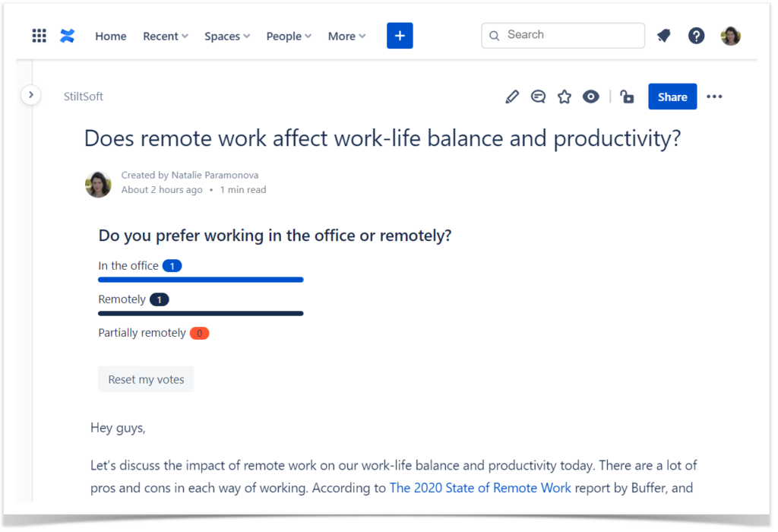The width and height of the screenshot is (778, 532).
Task: Open the Confluence app switcher grid icon
Action: pyautogui.click(x=39, y=35)
